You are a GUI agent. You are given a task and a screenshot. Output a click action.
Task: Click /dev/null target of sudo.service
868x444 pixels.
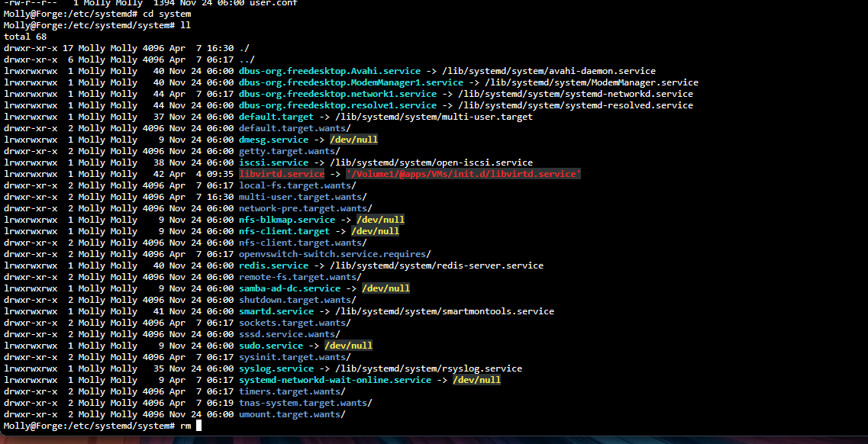(x=348, y=346)
